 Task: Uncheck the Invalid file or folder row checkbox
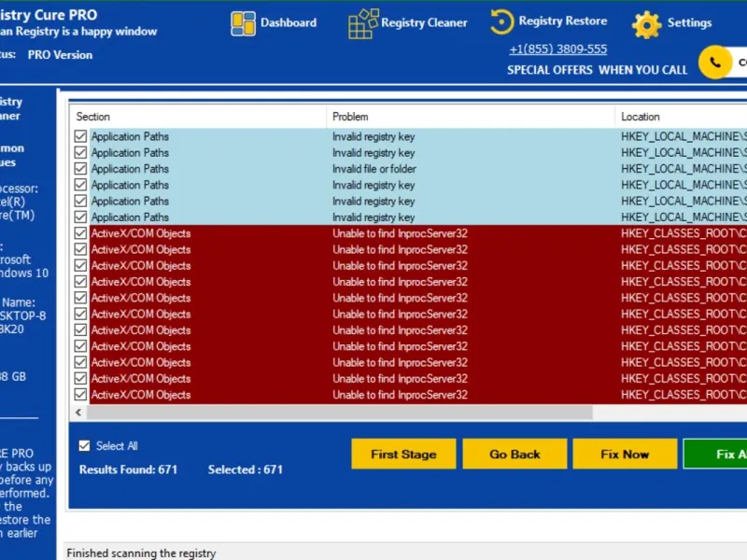point(80,169)
